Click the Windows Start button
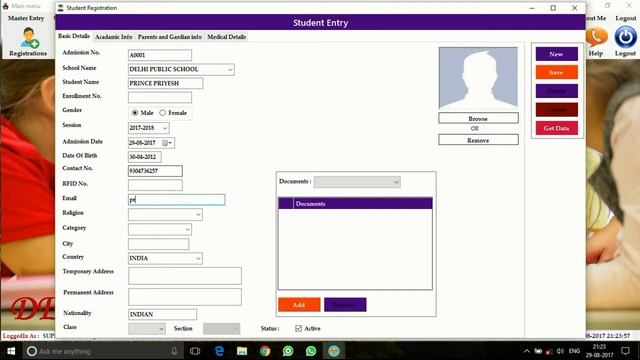This screenshot has height=360, width=640. pos(11,351)
